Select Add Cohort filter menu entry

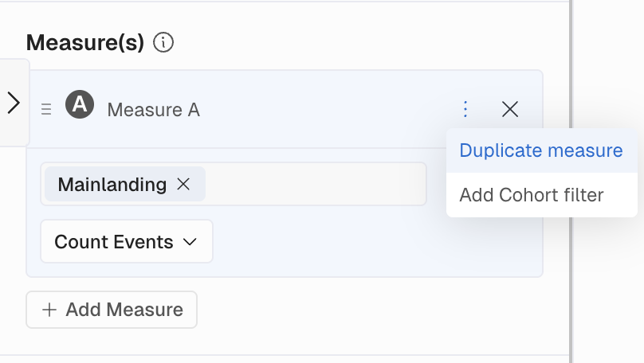click(532, 194)
